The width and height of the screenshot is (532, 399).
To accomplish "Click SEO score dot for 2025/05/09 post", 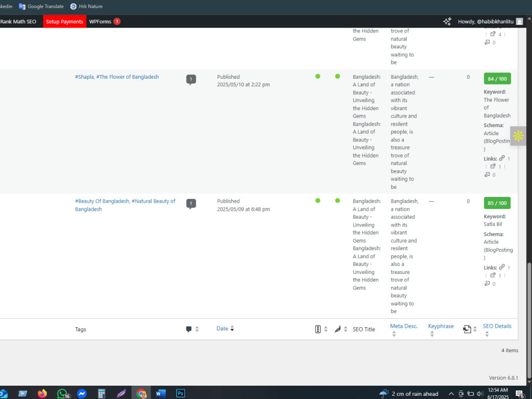I will [318, 201].
